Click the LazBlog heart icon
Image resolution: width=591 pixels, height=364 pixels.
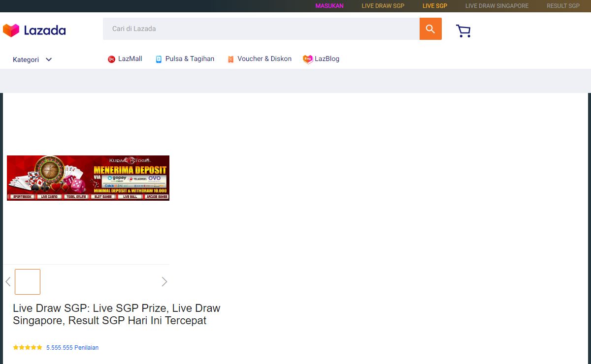click(x=308, y=59)
